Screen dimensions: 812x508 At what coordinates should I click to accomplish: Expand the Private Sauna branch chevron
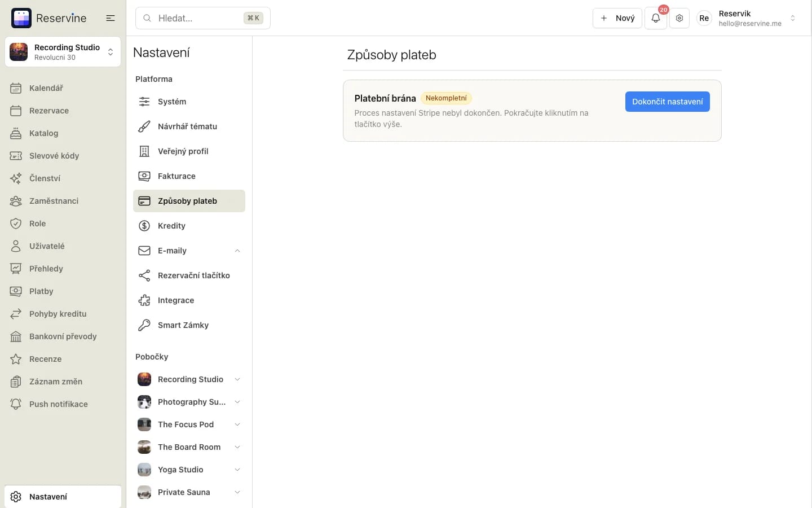(x=237, y=492)
